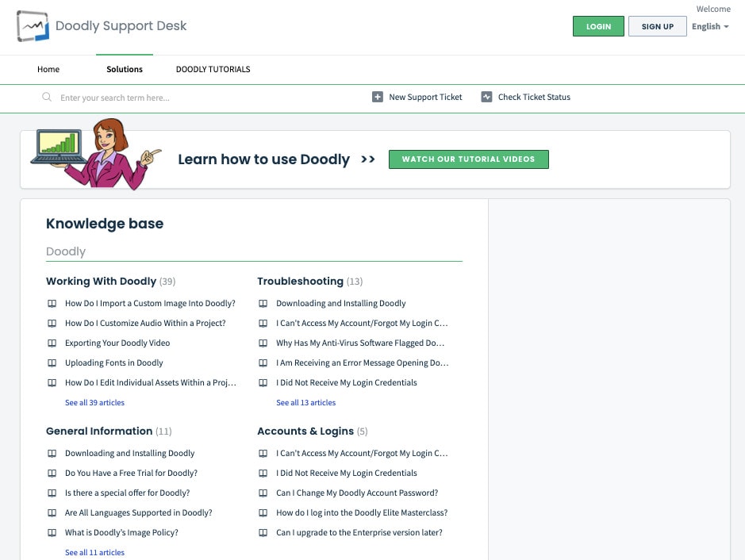Click book icon beside Do You Have a Free Trial

[x=52, y=474]
